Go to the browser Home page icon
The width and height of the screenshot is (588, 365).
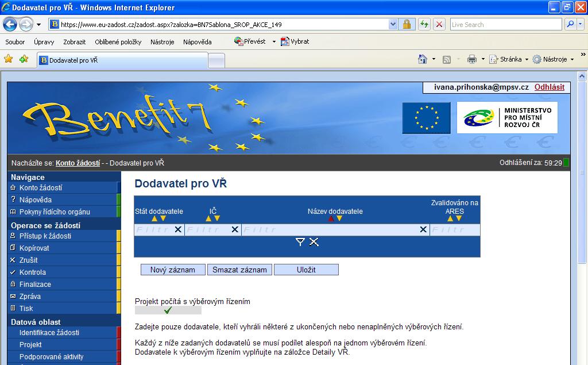[423, 59]
